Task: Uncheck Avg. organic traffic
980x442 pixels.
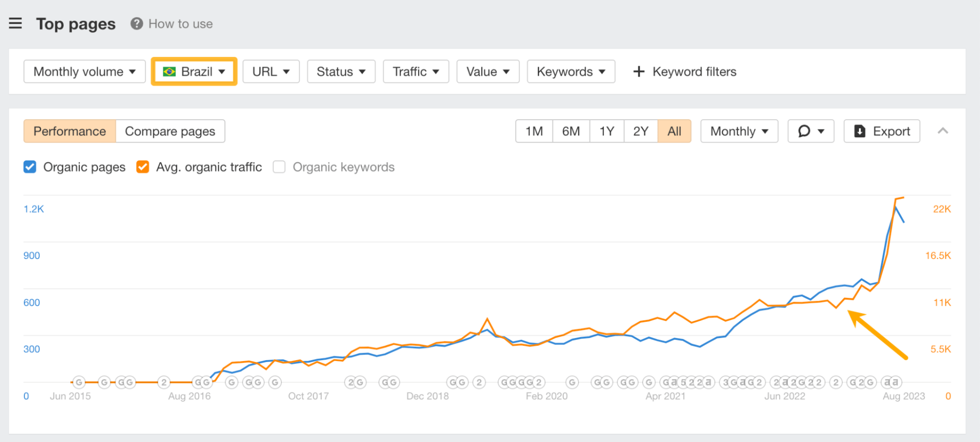Action: [x=143, y=167]
